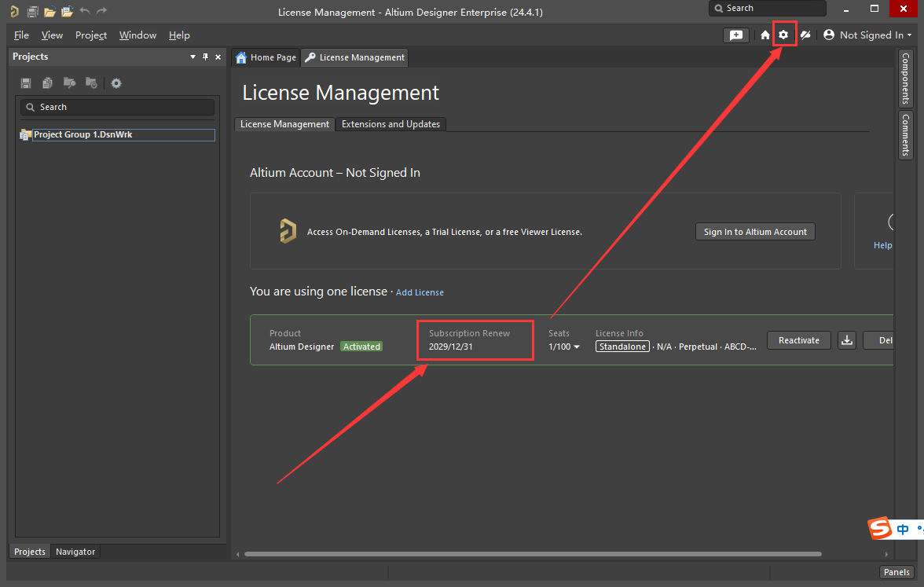924x587 pixels.
Task: Click the subscription date 2029/12/31
Action: [451, 347]
